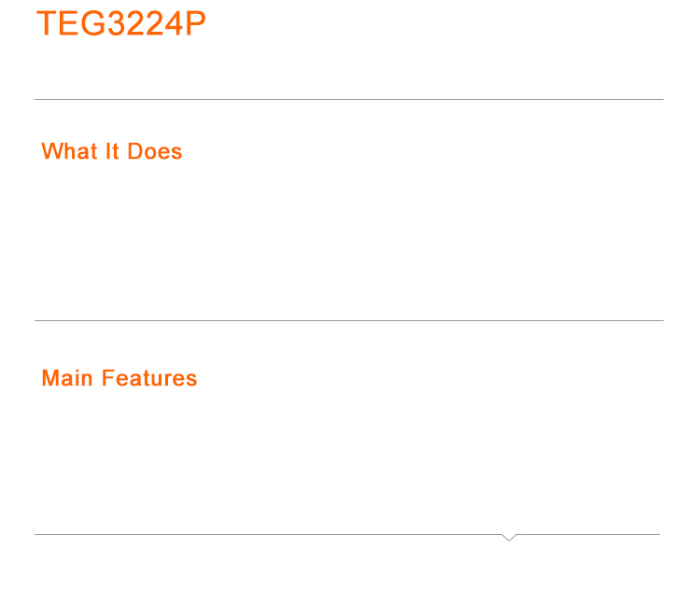Image resolution: width=700 pixels, height=590 pixels.
Task: Click the empty content area under Main Features
Action: 348,457
